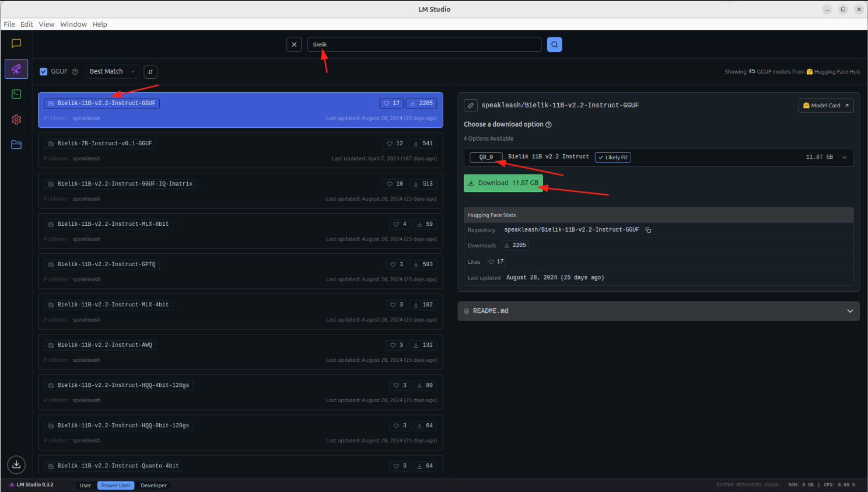
Task: Uncheck the GGUF checkbox
Action: coord(44,72)
